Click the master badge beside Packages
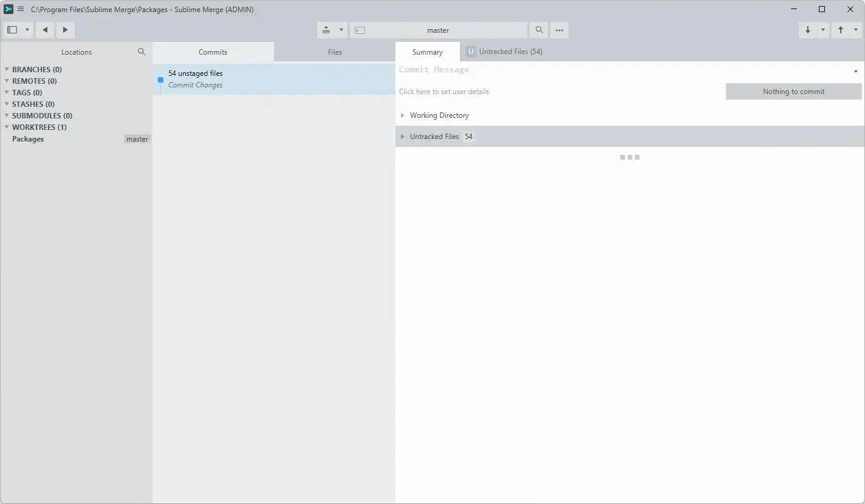 tap(137, 139)
